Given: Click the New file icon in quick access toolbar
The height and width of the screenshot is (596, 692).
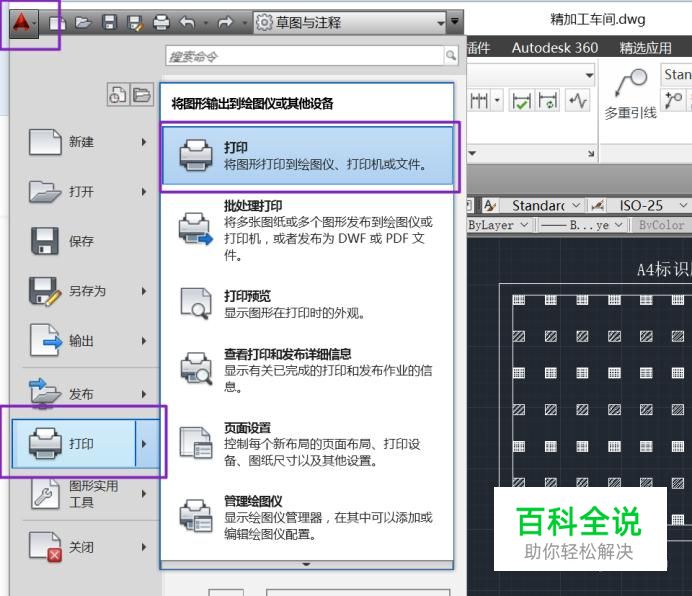Looking at the screenshot, I should tap(57, 23).
